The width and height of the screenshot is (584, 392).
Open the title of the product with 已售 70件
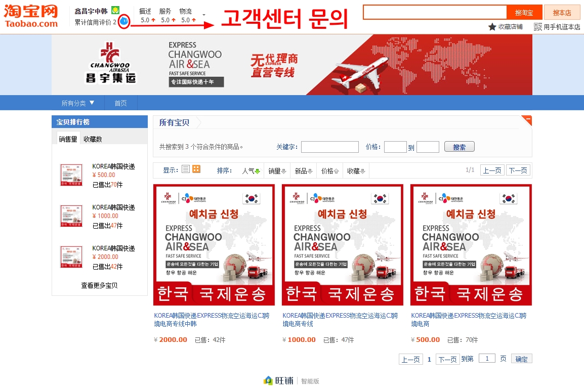coord(469,320)
